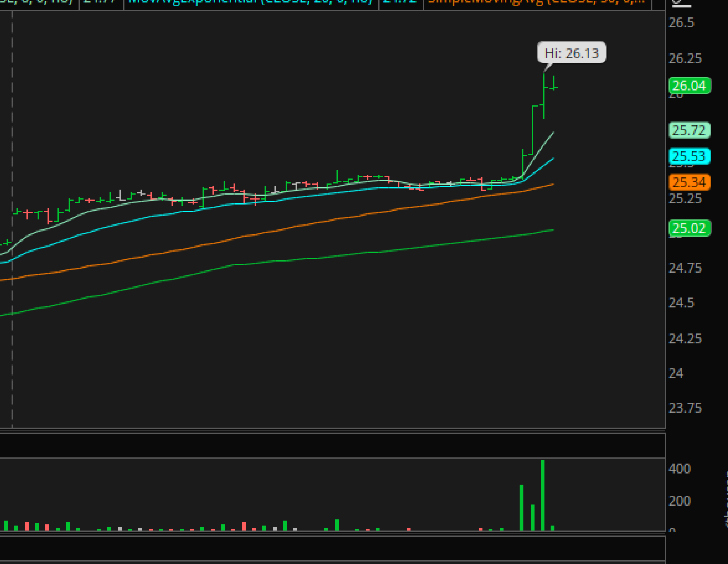Viewport: 728px width, 564px height.
Task: Select the light green 25.72 average label
Action: [x=689, y=130]
